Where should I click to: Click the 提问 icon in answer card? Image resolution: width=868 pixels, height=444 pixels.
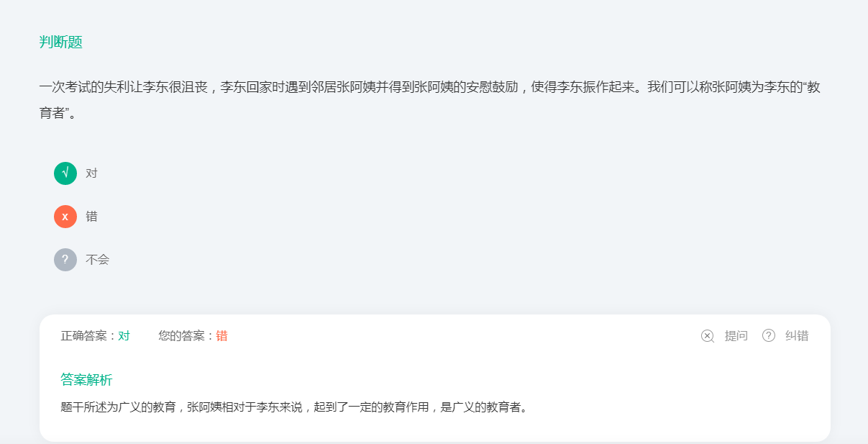[x=708, y=336]
